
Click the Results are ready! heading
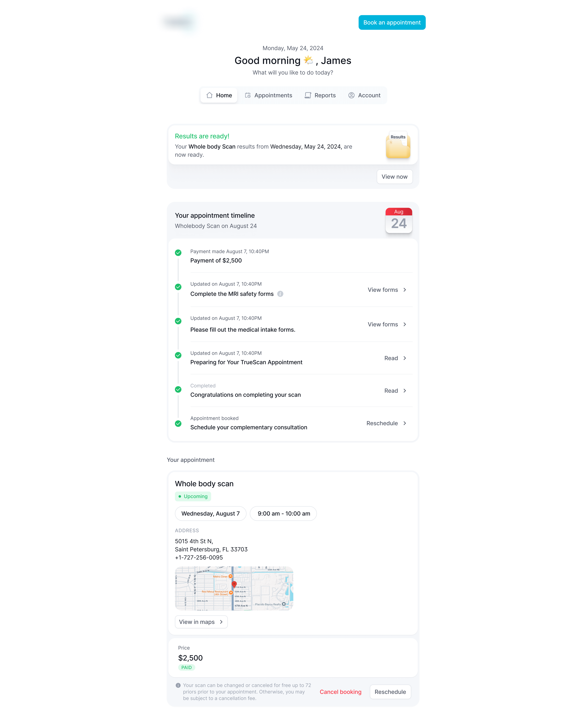[x=202, y=136]
